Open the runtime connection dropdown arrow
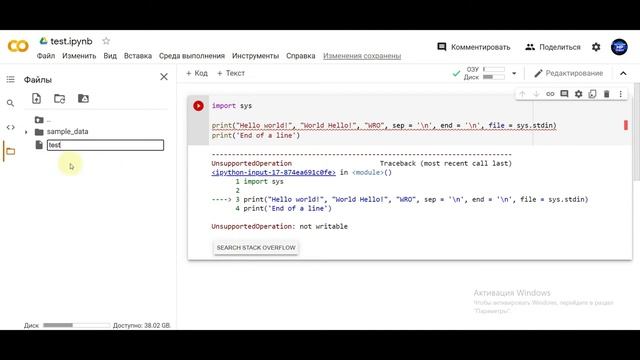Image resolution: width=640 pixels, height=360 pixels. 514,73
